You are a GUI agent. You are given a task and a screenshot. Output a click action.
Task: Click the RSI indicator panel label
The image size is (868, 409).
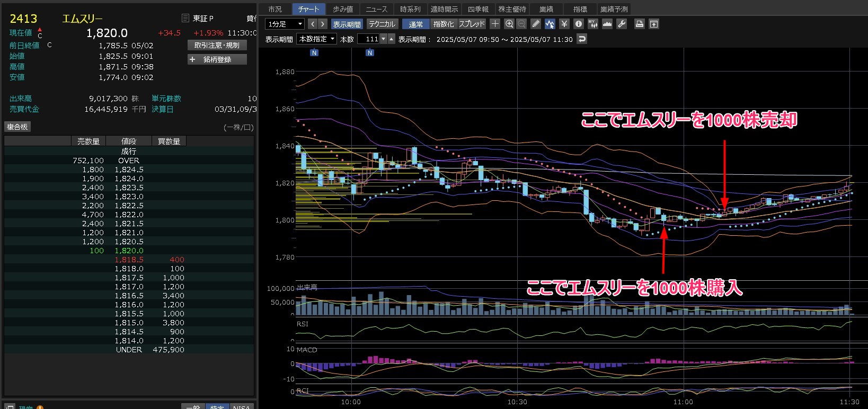point(302,324)
